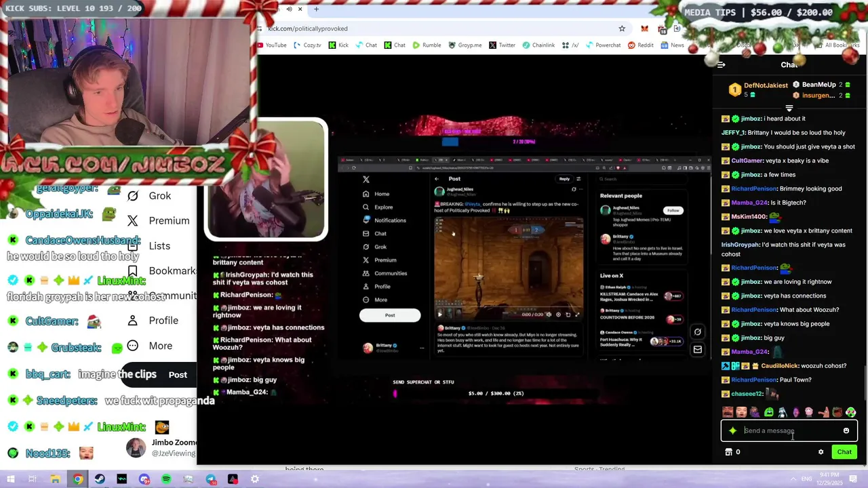The image size is (868, 488).
Task: Open Windows Settings gear on taskbar
Action: click(255, 479)
